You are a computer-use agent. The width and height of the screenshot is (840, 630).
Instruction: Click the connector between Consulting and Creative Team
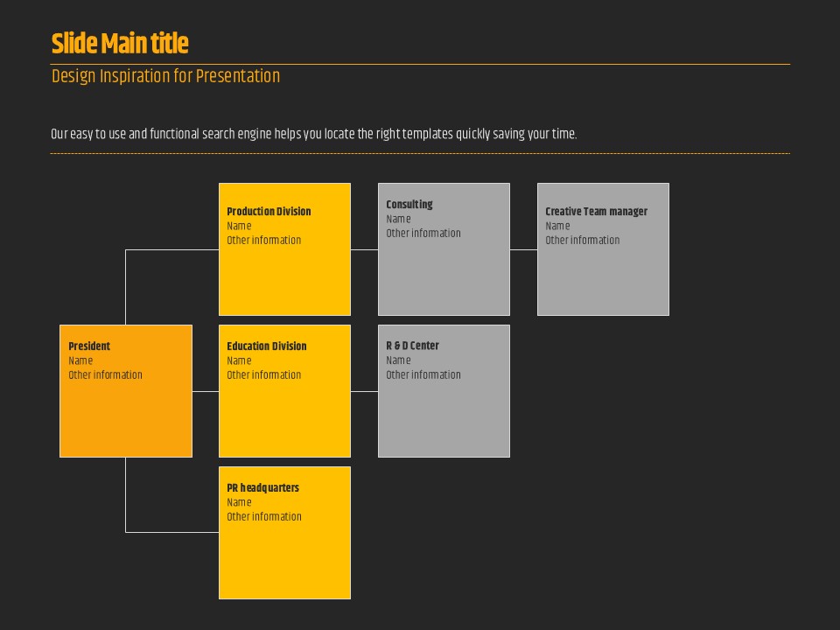click(523, 249)
